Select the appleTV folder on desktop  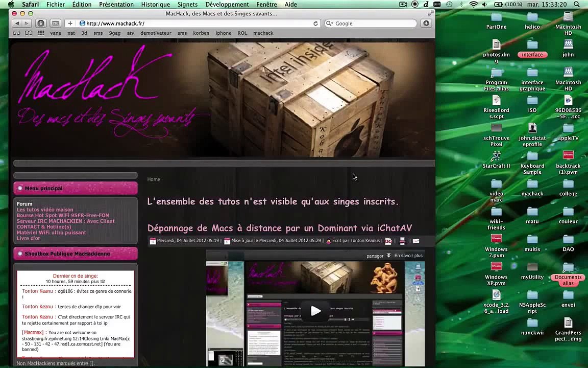[x=568, y=131]
